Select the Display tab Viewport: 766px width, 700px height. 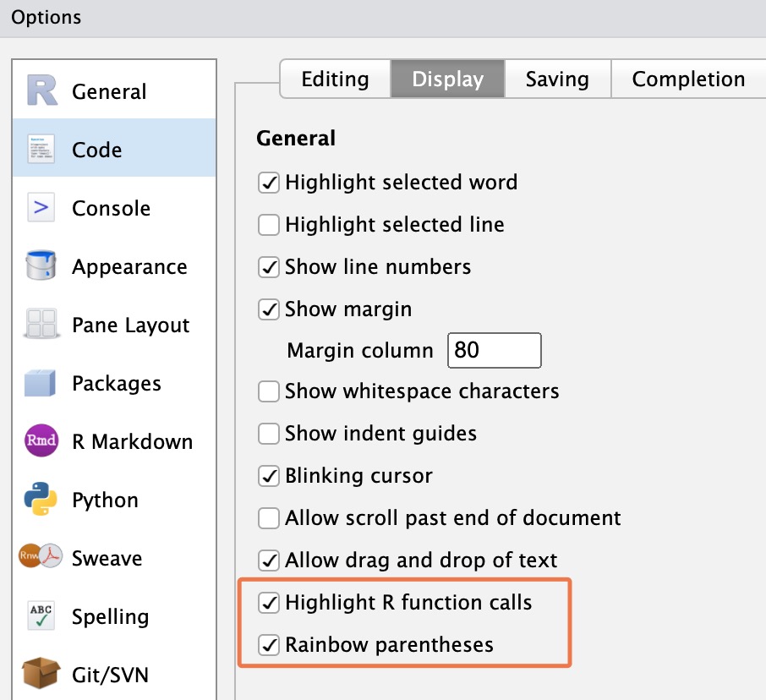(447, 79)
